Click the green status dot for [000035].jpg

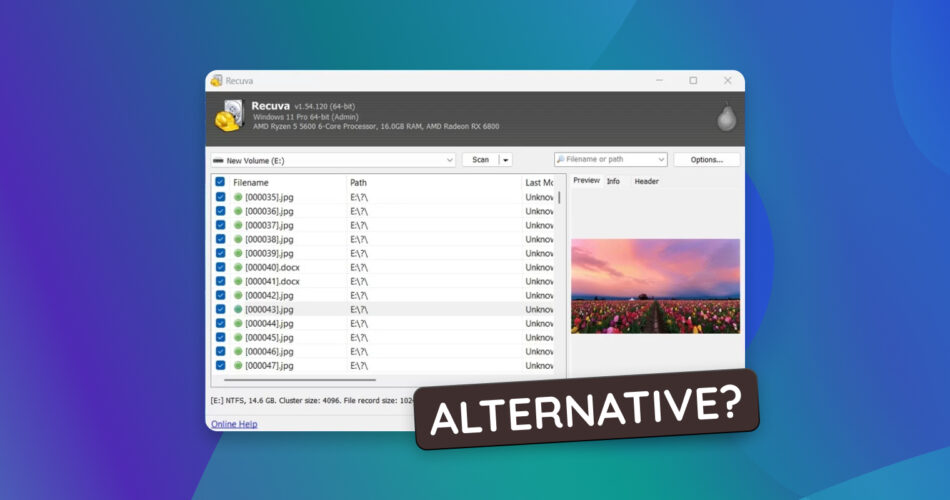[x=238, y=197]
